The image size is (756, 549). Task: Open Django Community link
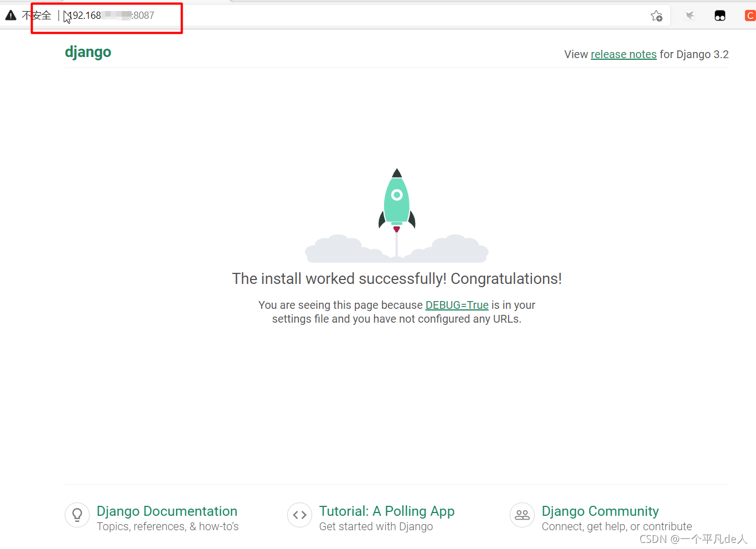click(x=600, y=511)
